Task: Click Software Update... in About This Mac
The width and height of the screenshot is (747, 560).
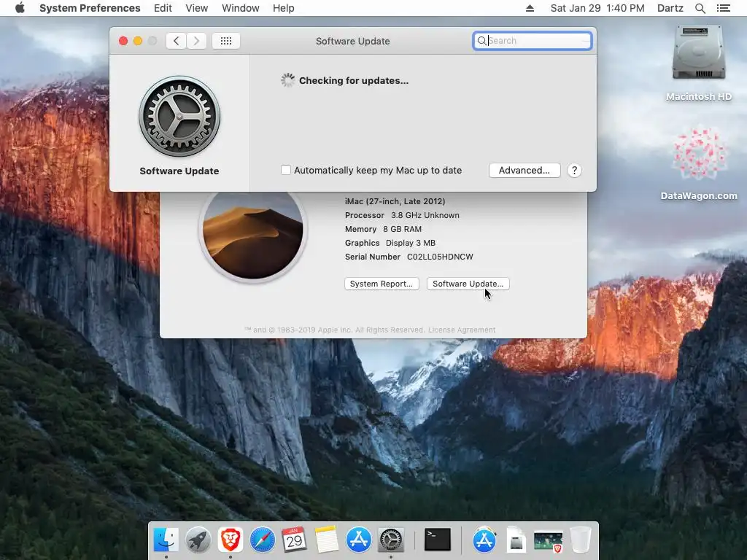Action: 468,284
